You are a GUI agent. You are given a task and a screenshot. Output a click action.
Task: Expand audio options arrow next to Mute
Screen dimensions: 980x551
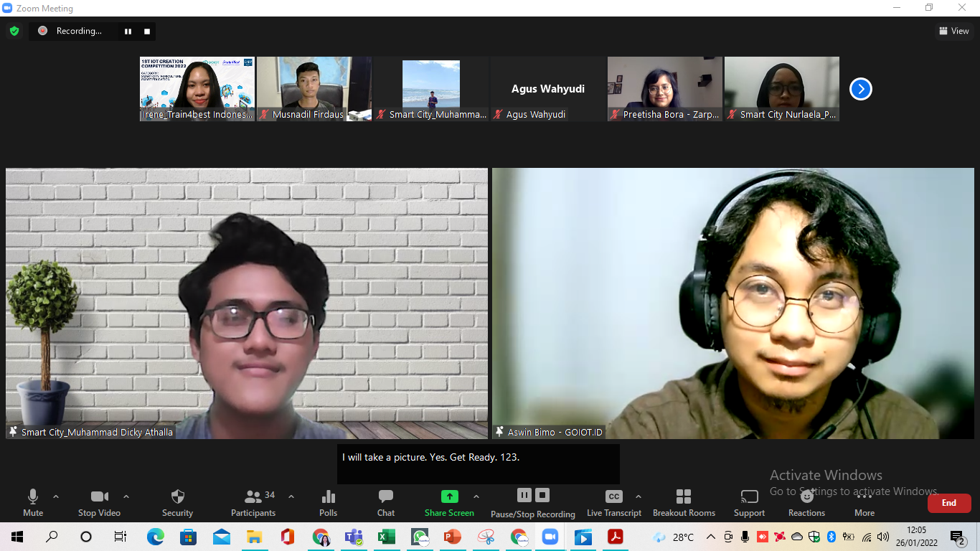point(56,496)
